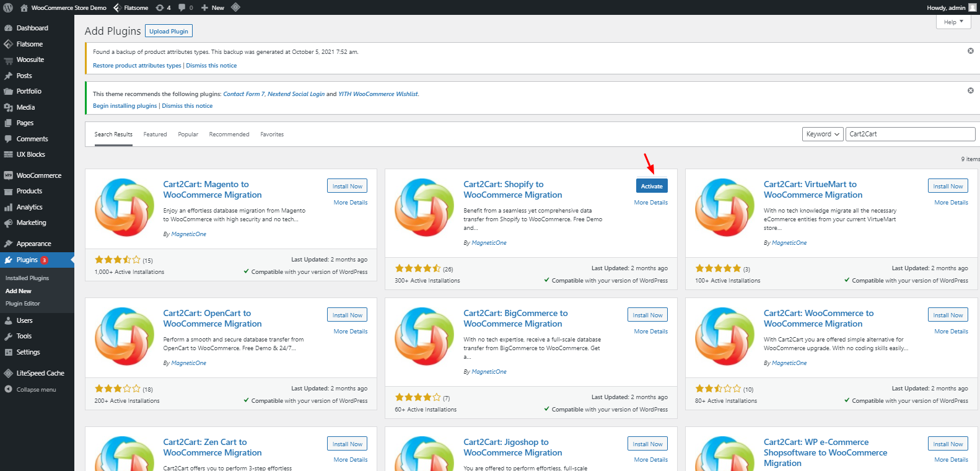This screenshot has height=471, width=980.
Task: Install Cart2Cart Zen Cart to WooCommerce plugin
Action: click(x=347, y=444)
